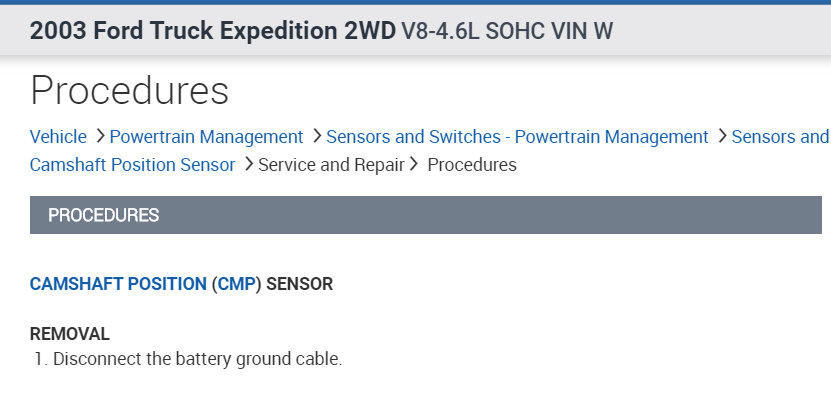This screenshot has height=402, width=831.
Task: Click the chevron after Service and Repair
Action: [x=412, y=165]
